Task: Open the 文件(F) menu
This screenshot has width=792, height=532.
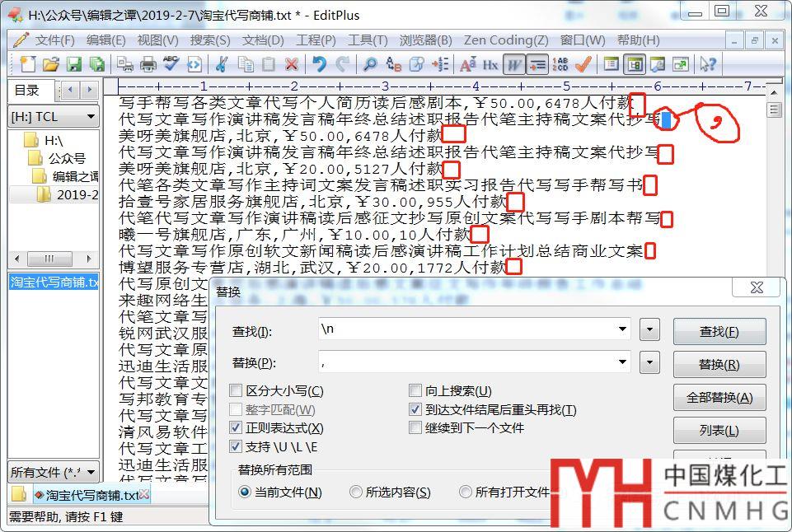Action: [x=55, y=40]
